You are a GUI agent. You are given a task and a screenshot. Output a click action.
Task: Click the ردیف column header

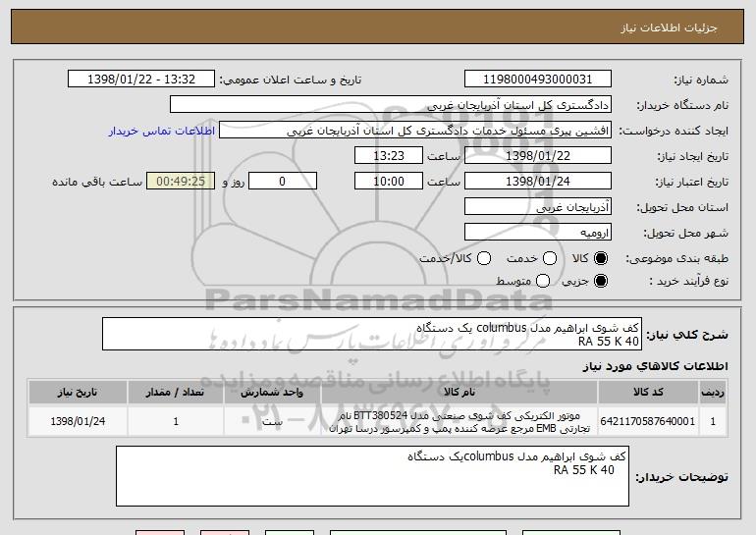713,393
